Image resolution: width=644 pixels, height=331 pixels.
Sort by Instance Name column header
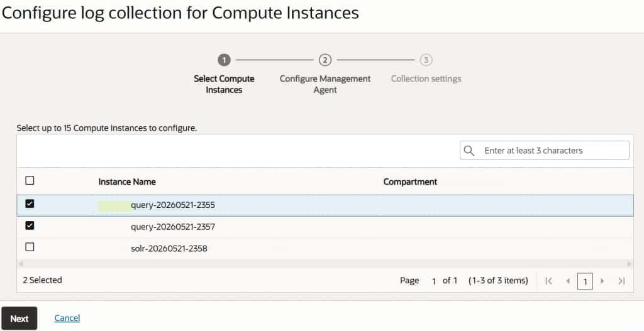(127, 182)
